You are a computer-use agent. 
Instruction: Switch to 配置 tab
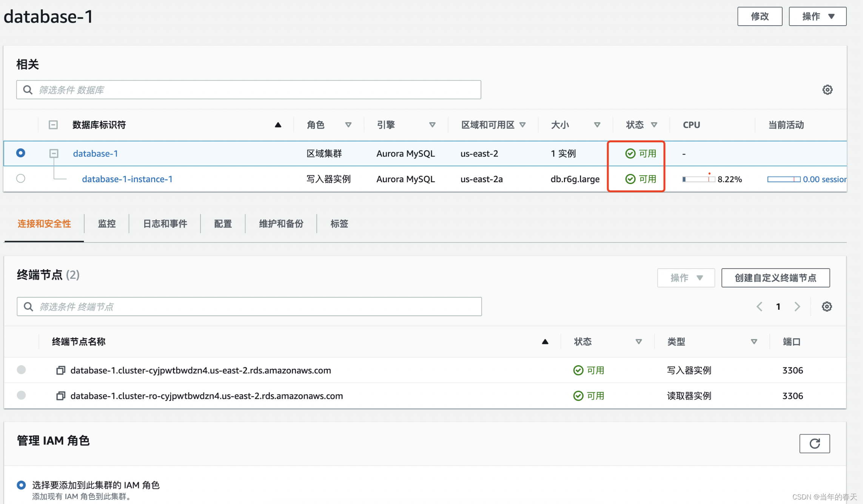(223, 224)
